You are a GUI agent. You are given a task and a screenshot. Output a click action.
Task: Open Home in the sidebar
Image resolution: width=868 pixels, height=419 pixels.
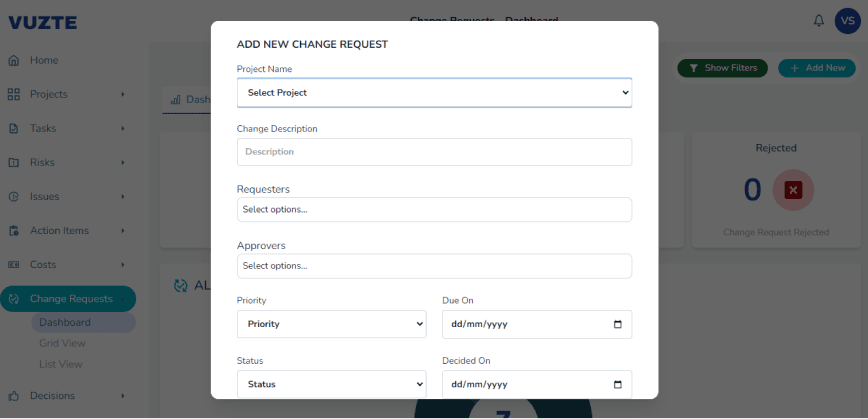coord(44,60)
